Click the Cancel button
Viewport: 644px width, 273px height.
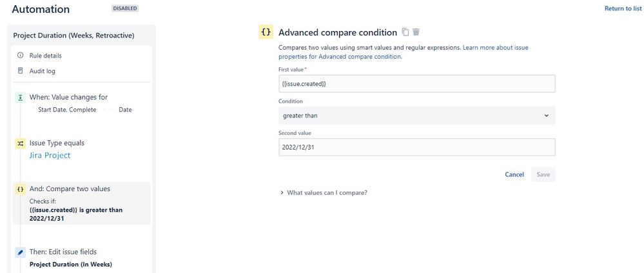point(514,174)
